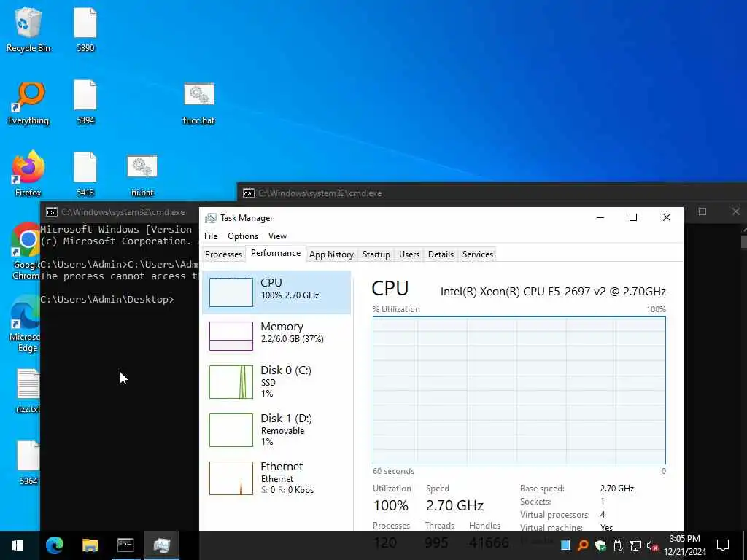Open the Options menu in Task Manager
Screen dimensions: 747x560
coord(242,236)
